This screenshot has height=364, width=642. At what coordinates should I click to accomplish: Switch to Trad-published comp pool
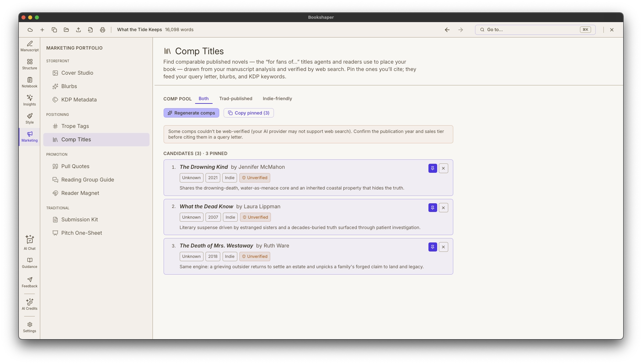pos(236,98)
